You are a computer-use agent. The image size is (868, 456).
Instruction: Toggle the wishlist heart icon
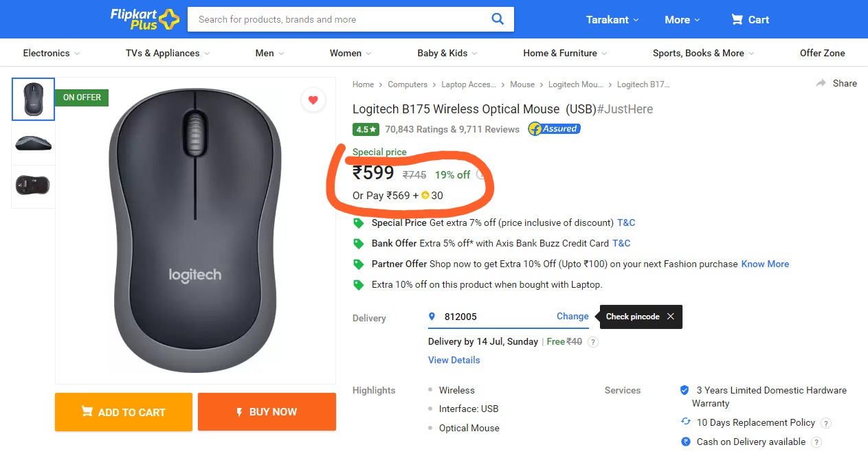(313, 100)
